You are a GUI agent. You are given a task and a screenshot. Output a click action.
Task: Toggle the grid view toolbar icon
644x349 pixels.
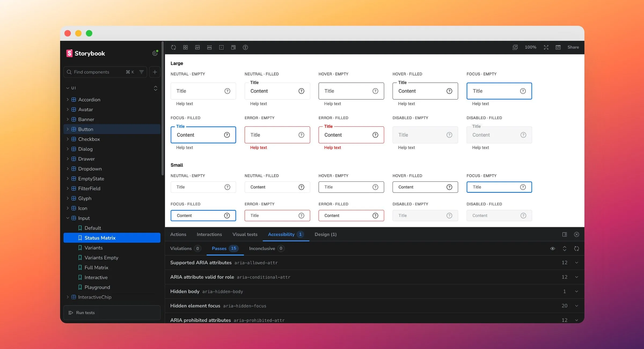point(185,47)
